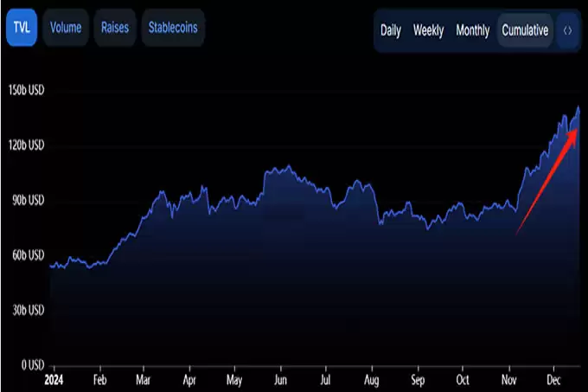Click the Jun label on the x-axis
588x392 pixels.
point(280,380)
